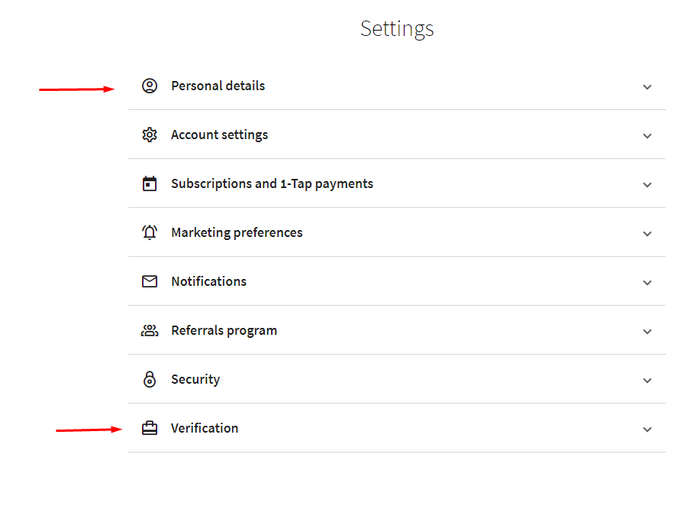Click the Personal details person icon
Viewport: 700px width, 506px height.
(150, 86)
